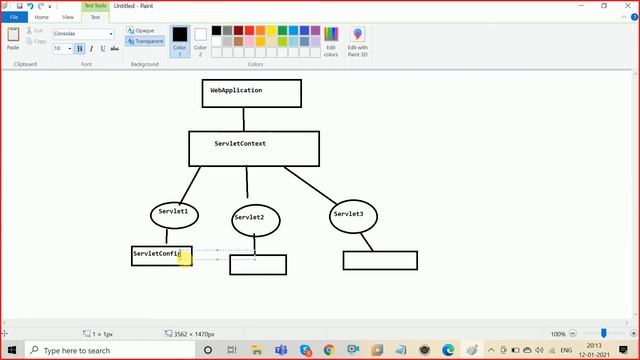Click the ServletContext label on canvas
The height and width of the screenshot is (360, 640).
pos(240,144)
